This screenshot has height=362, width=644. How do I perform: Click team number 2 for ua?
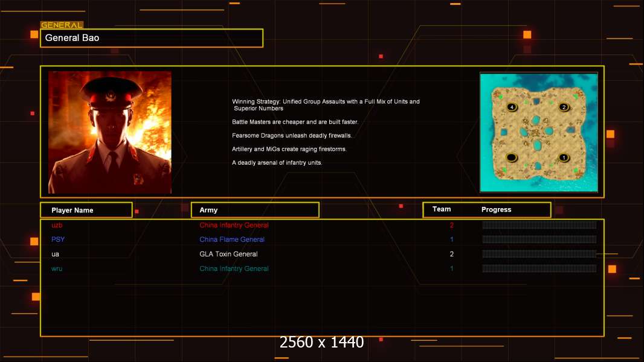pos(452,254)
